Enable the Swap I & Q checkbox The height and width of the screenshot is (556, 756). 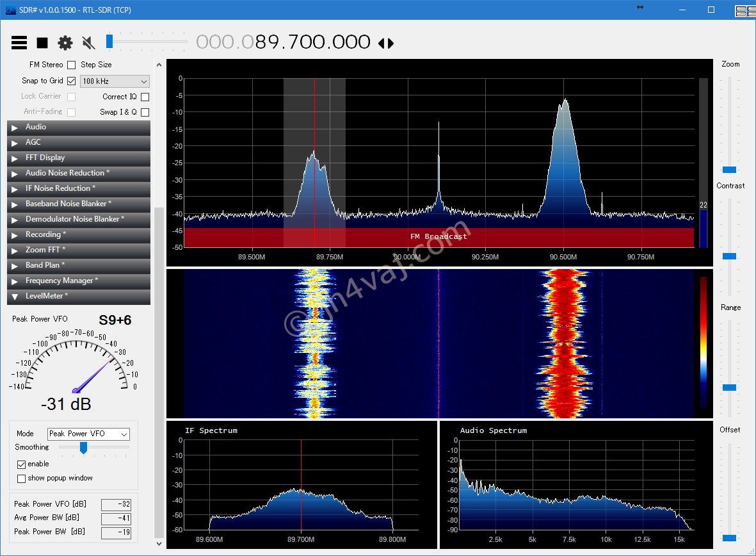coord(145,112)
